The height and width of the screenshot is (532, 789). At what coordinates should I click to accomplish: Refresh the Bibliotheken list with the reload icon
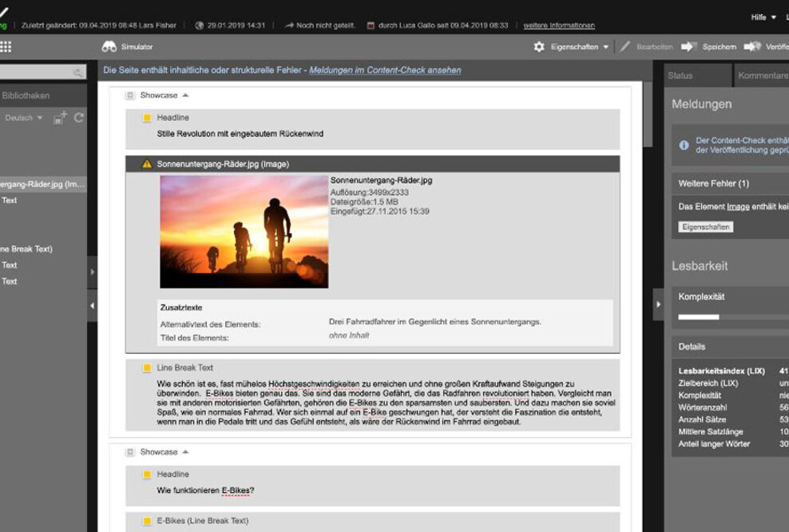[x=79, y=116]
